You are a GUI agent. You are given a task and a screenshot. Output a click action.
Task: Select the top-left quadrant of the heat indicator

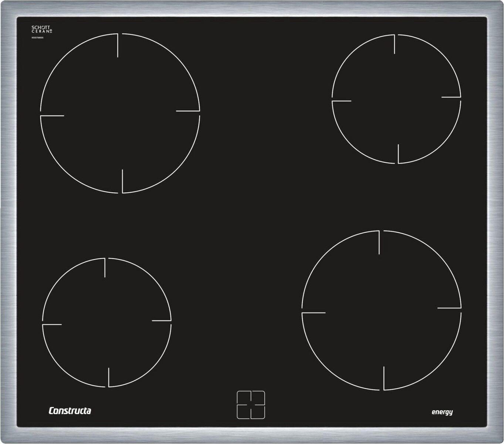point(244,397)
